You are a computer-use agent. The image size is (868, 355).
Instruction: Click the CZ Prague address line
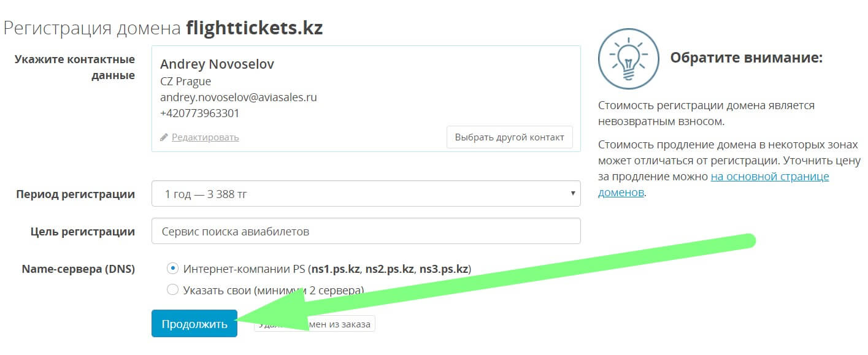pos(185,81)
